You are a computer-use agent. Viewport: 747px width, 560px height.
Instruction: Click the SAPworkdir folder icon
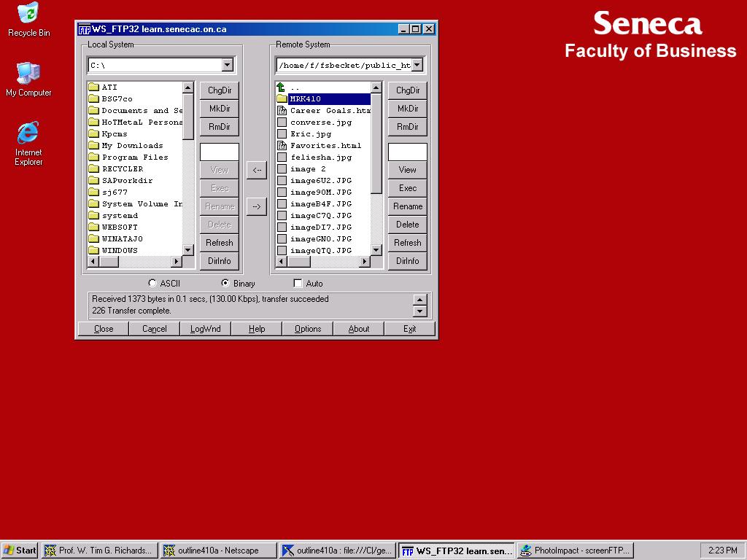[93, 181]
